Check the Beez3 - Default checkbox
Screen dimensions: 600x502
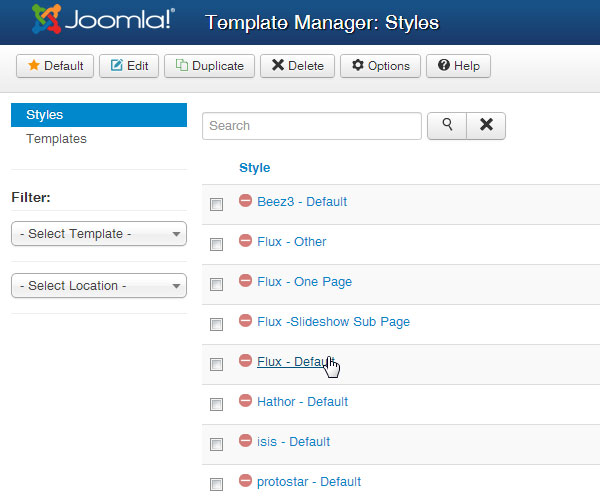tap(216, 204)
